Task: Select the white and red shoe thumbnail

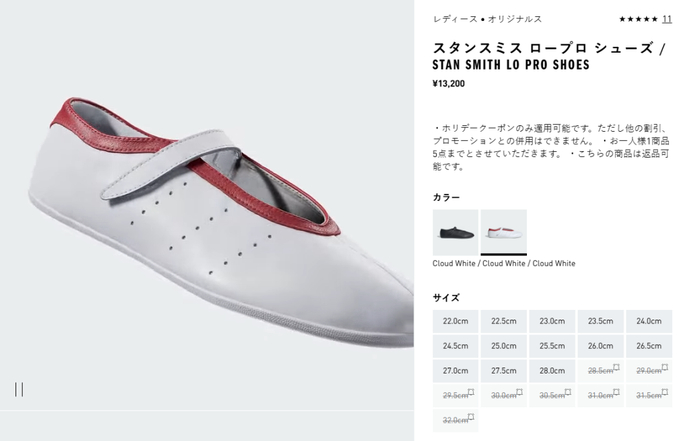Action: [504, 232]
